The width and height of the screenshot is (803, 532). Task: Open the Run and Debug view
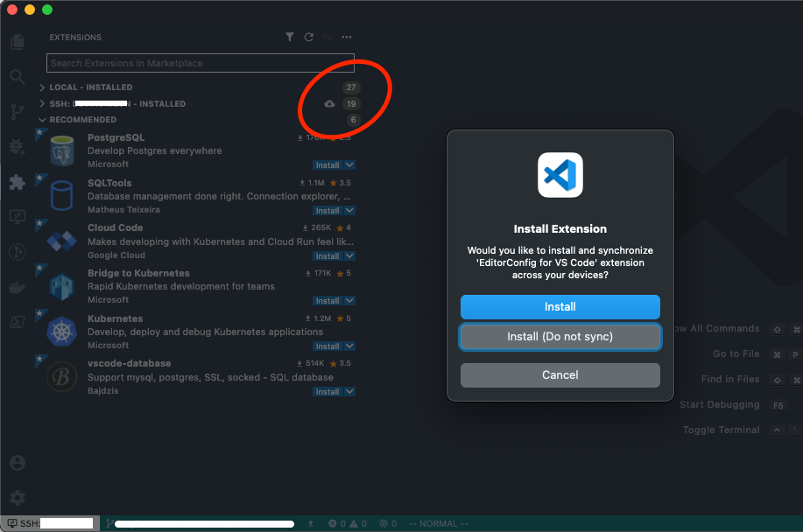[x=18, y=147]
